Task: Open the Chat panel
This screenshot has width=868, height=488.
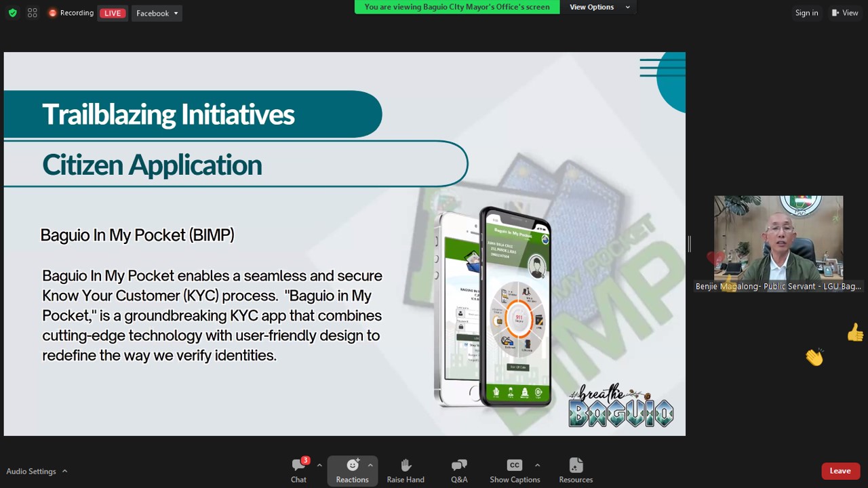Action: 298,470
